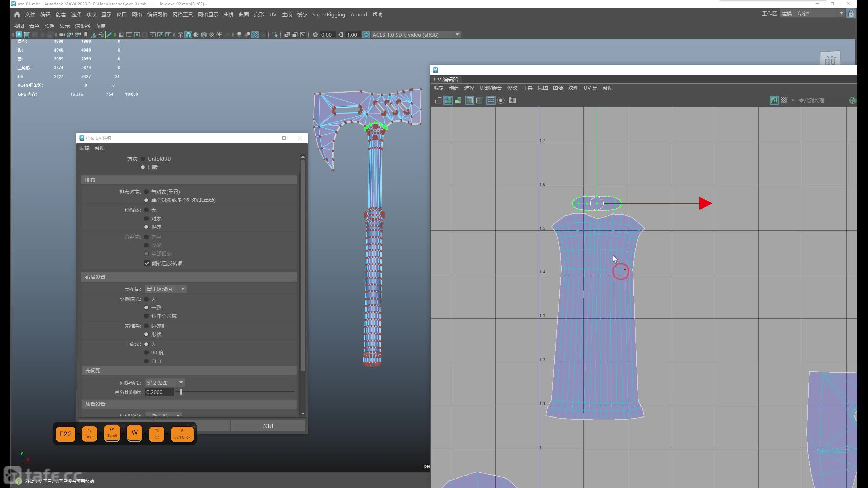Move the 百分比间距 slider handle
Viewport: 868px width, 488px height.
tap(181, 392)
